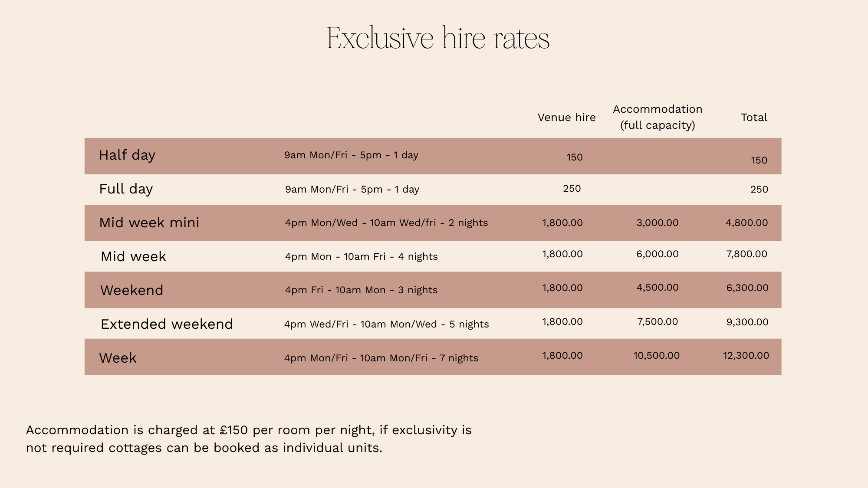The image size is (868, 488).
Task: Select the 'Accommodation (full capacity)' column header
Action: pyautogui.click(x=658, y=117)
